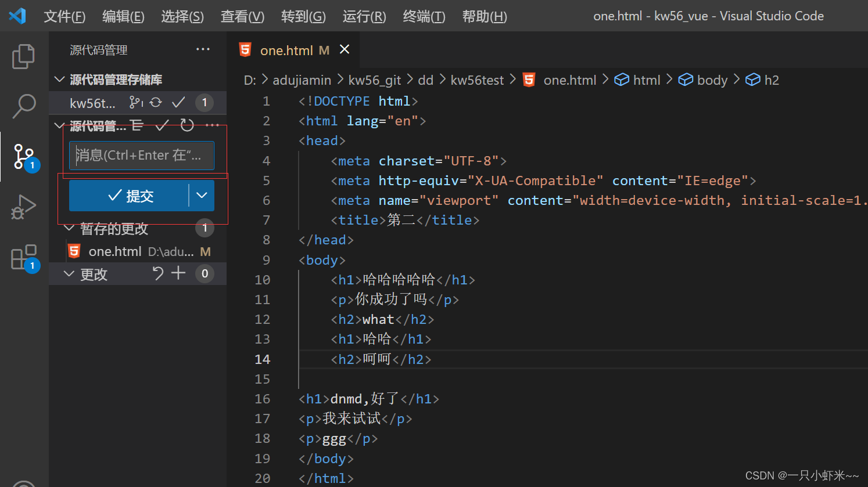Viewport: 868px width, 487px height.
Task: Toggle tree view icon in source control section
Action: coord(137,125)
